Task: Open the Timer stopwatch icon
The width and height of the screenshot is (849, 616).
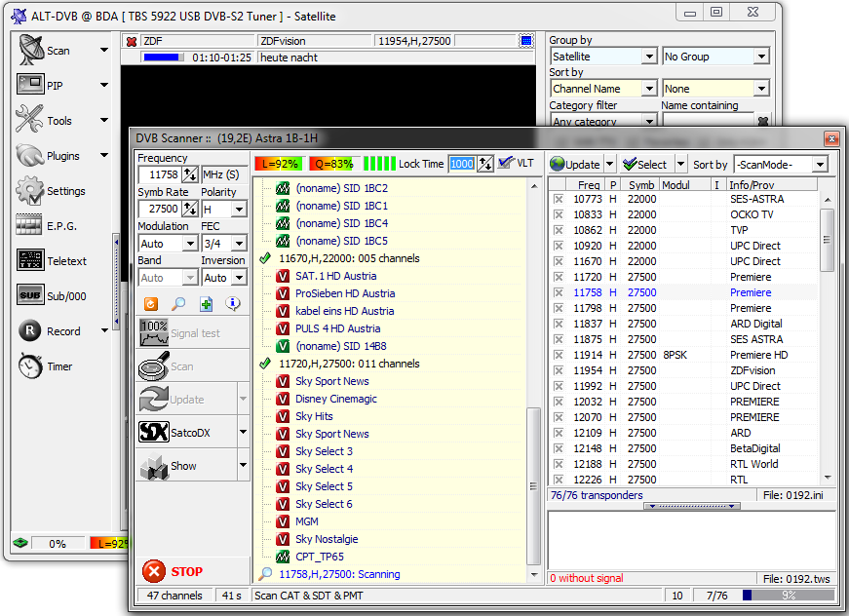Action: [30, 366]
